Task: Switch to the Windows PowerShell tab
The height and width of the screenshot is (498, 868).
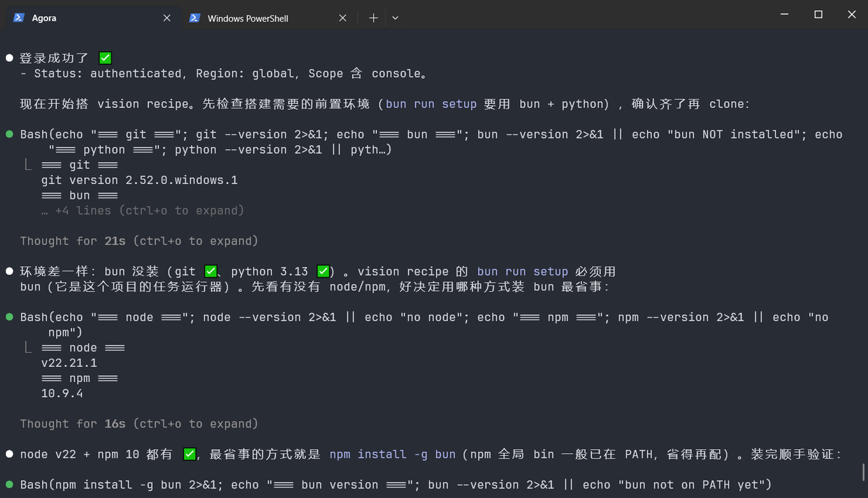Action: 269,18
